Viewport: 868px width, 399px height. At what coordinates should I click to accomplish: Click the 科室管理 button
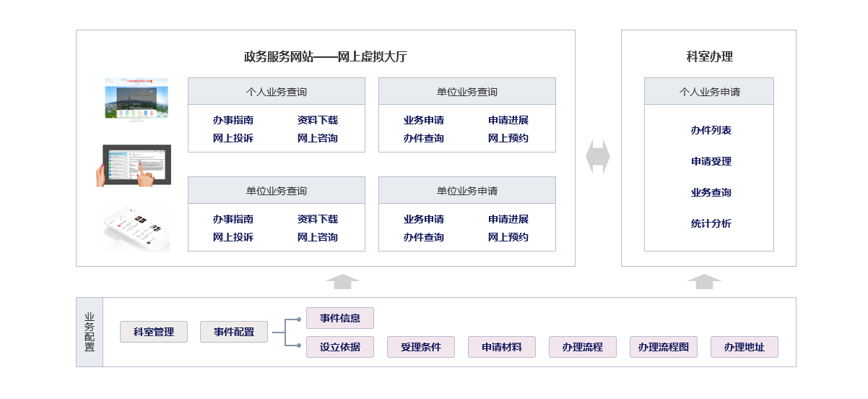pos(154,332)
